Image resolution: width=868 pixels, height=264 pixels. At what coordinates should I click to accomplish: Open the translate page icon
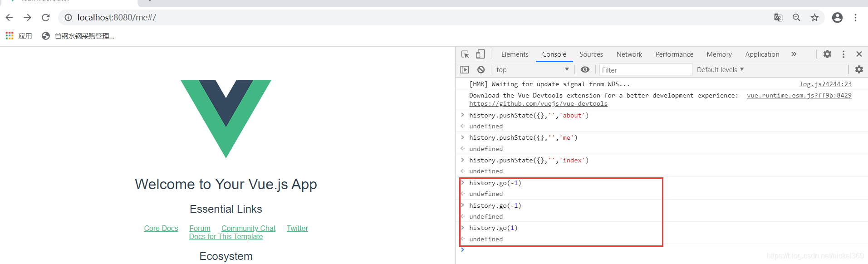pyautogui.click(x=778, y=17)
